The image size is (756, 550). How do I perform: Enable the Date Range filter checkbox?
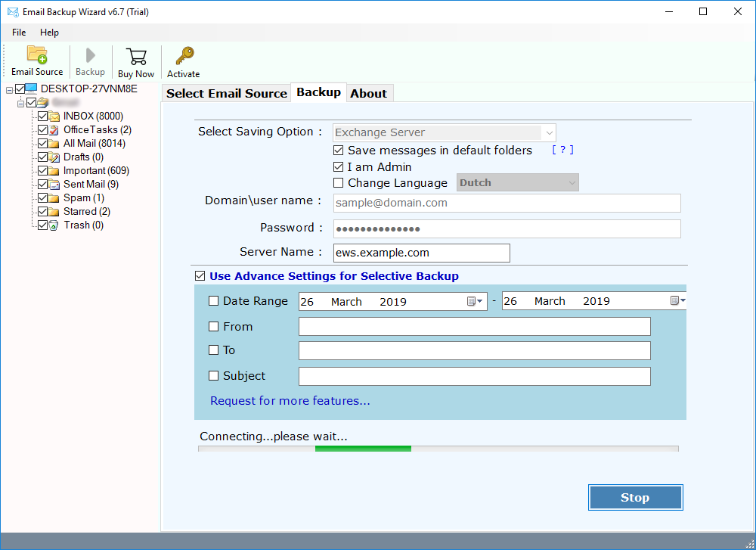coord(214,301)
